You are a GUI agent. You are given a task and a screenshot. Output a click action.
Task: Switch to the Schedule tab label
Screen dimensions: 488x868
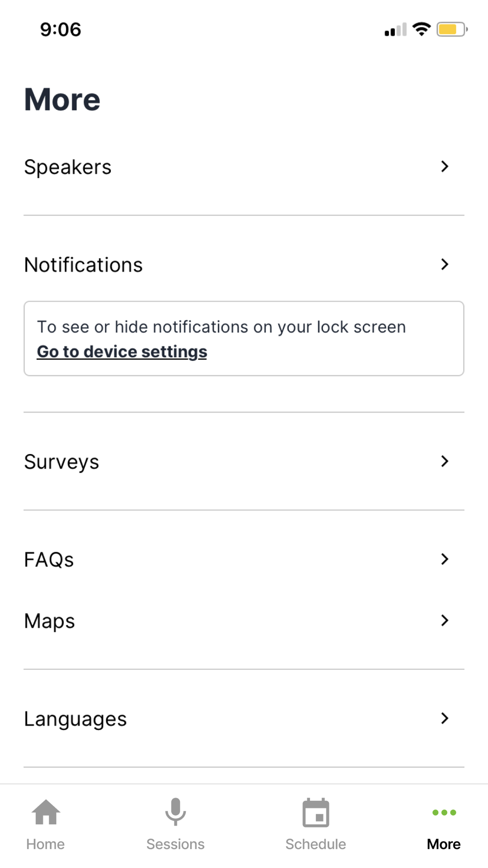[x=316, y=844]
